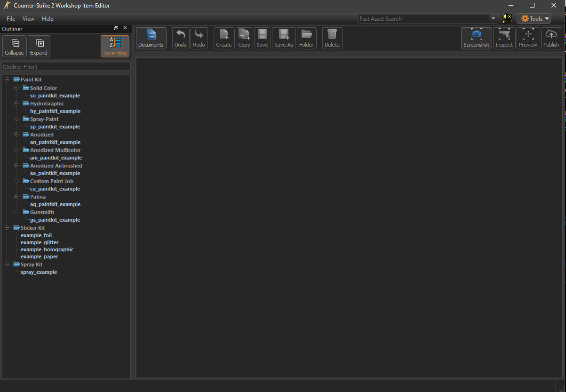Open the Inspect weapon view

pyautogui.click(x=504, y=38)
